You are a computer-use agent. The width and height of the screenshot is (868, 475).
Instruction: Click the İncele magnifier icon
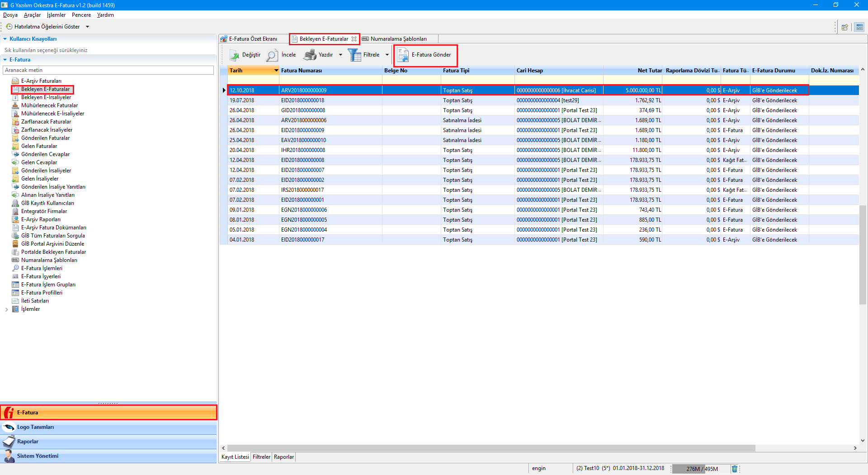[272, 55]
